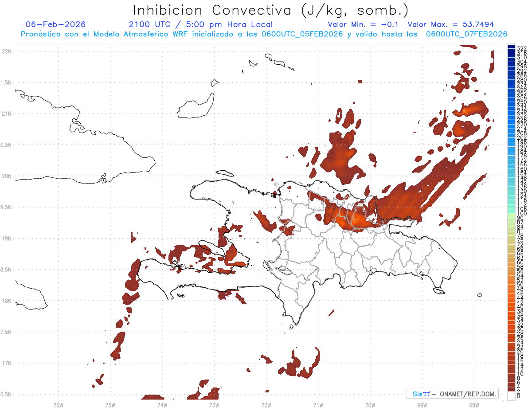
Task: Click the '100' color scale value
Action: point(522,214)
